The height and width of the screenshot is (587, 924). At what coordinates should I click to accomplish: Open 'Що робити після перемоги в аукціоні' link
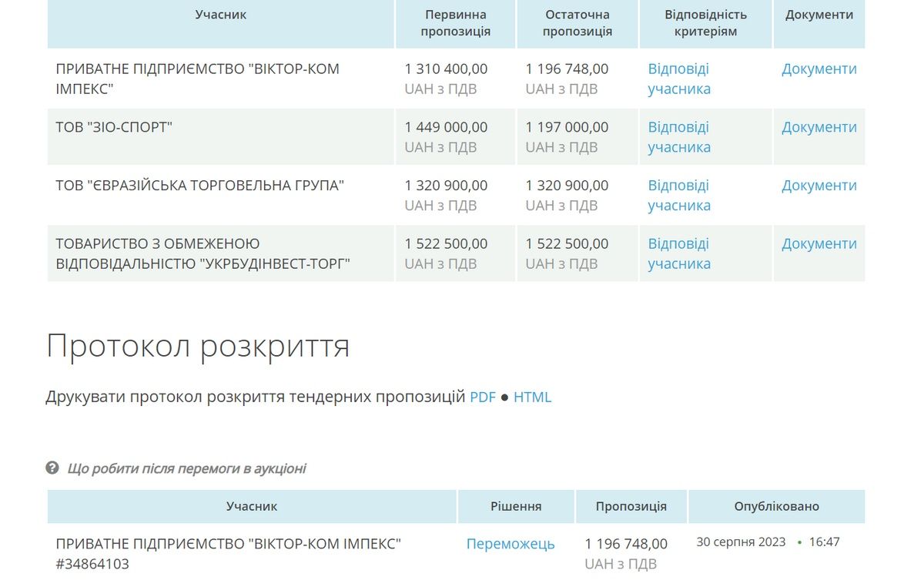(186, 468)
